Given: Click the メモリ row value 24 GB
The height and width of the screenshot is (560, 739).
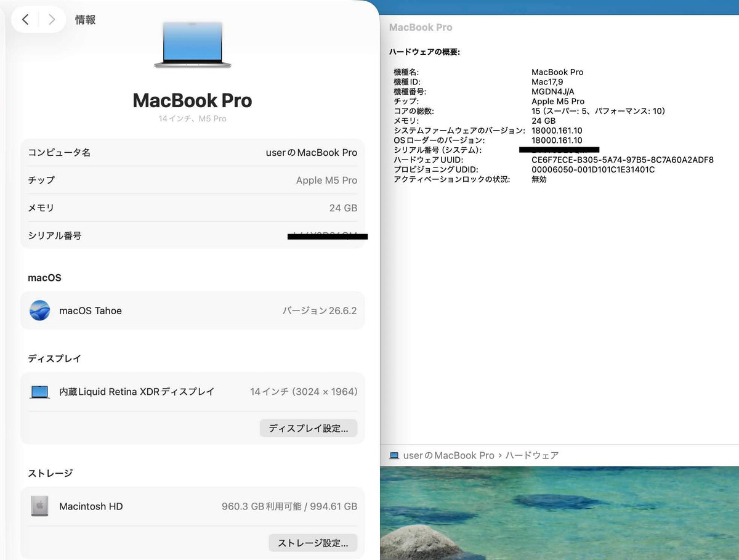Looking at the screenshot, I should [343, 208].
